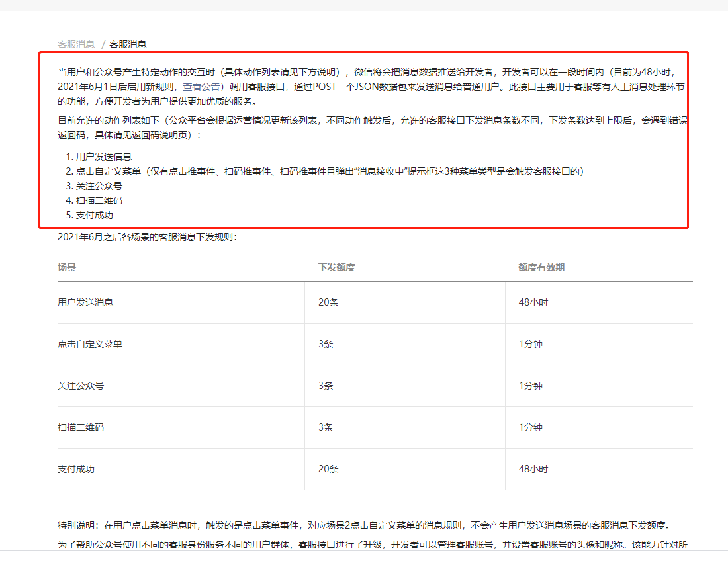Image resolution: width=728 pixels, height=569 pixels.
Task: Open the 查看公告 announcement link
Action: [201, 87]
